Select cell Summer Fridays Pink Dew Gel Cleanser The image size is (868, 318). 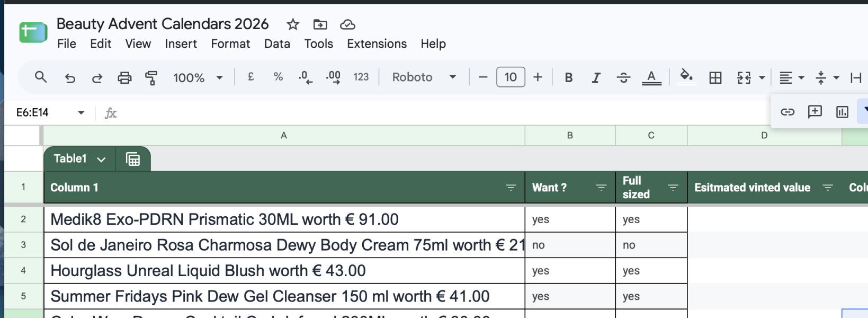click(x=284, y=296)
